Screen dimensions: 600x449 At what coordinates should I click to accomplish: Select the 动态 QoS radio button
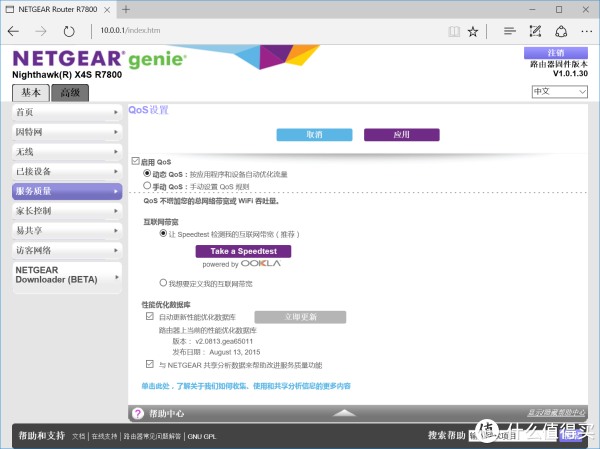[148, 173]
